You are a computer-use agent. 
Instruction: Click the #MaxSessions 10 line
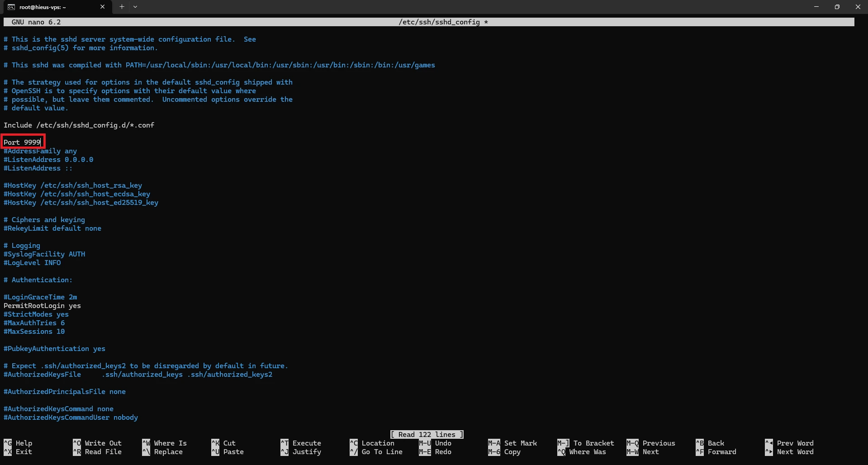pyautogui.click(x=34, y=332)
